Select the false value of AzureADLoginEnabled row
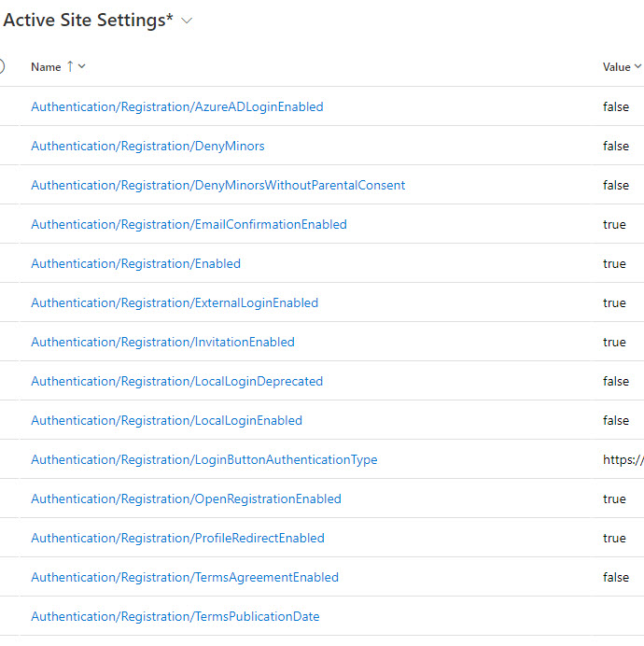644x646 pixels. [616, 106]
